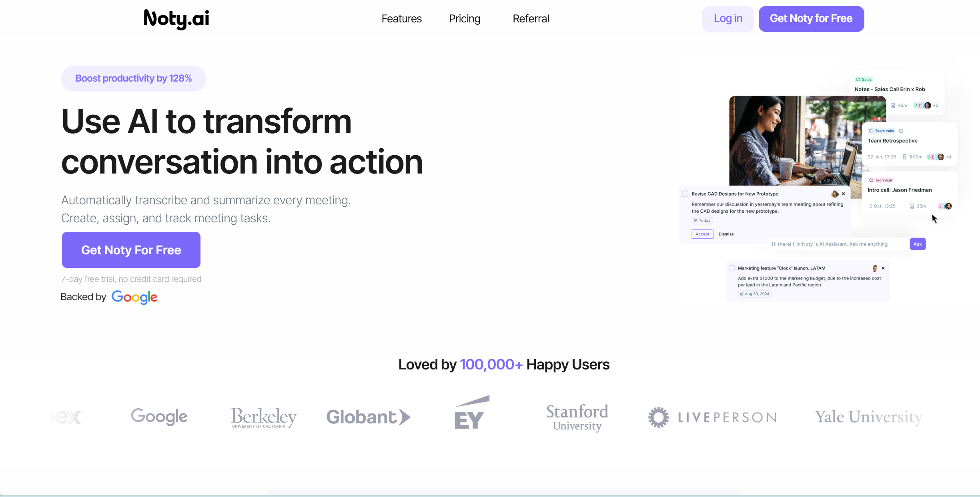
Task: Click the Google logo in the users strip
Action: 159,417
